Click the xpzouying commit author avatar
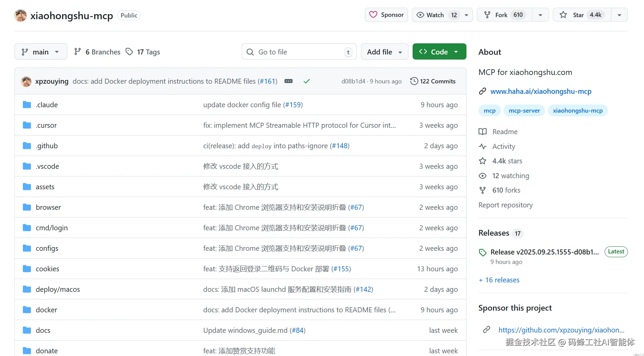The width and height of the screenshot is (644, 356). [x=26, y=81]
